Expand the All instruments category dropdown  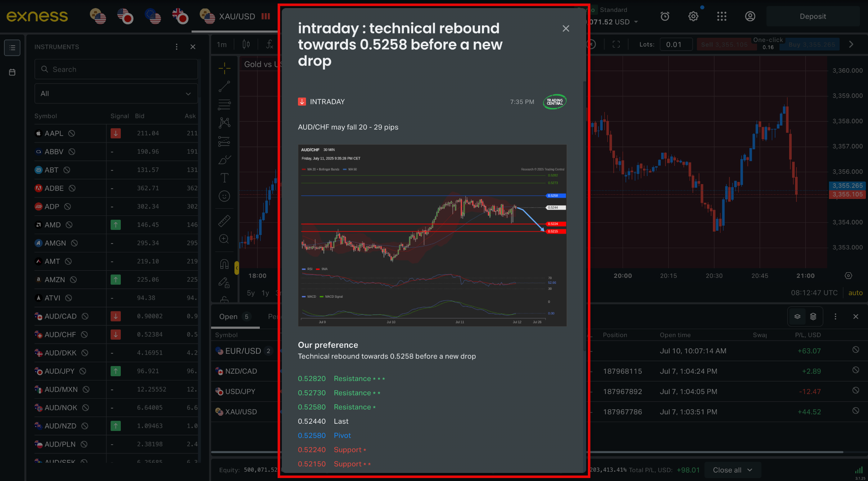point(116,94)
